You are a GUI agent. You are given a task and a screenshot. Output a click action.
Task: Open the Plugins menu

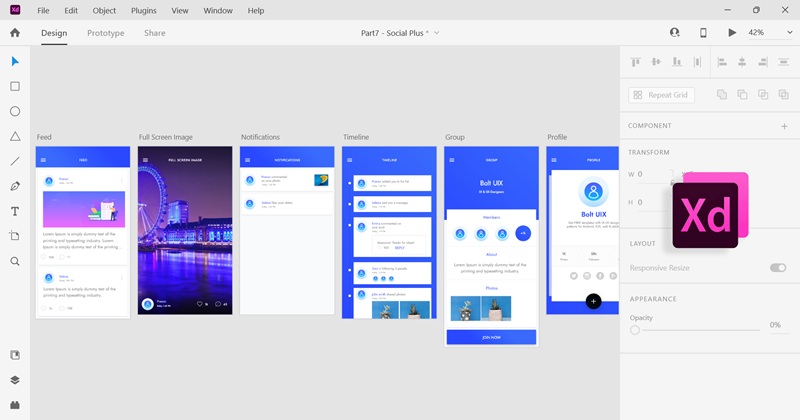pyautogui.click(x=144, y=10)
